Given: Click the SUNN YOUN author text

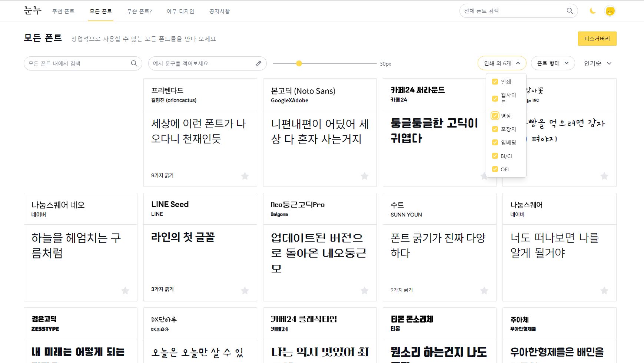Looking at the screenshot, I should [406, 215].
